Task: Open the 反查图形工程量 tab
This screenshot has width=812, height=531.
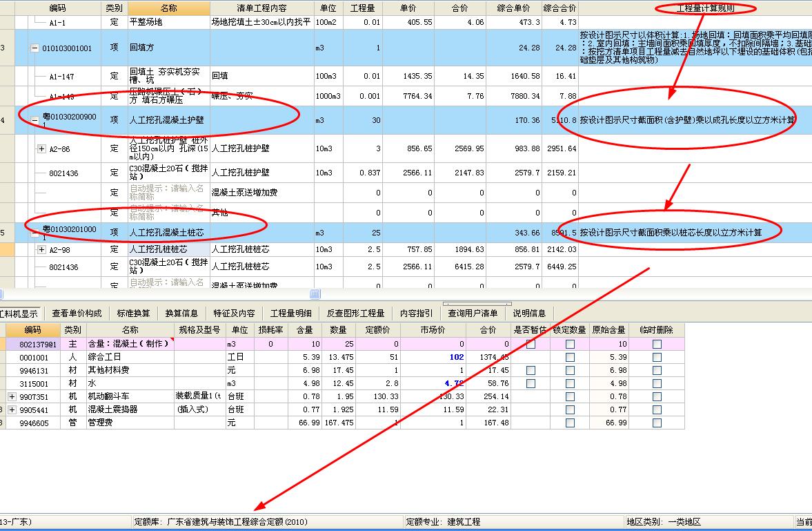Action: pyautogui.click(x=355, y=313)
